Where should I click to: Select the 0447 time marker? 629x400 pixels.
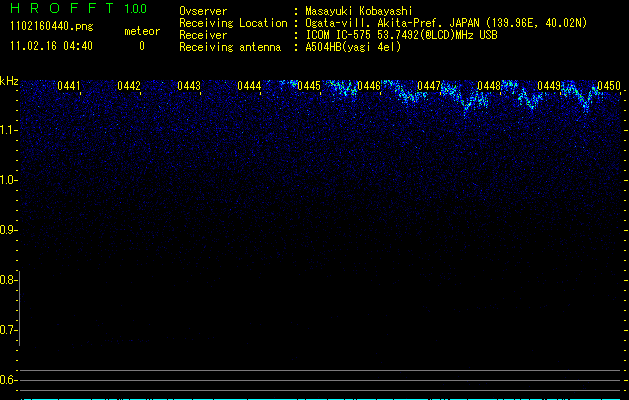click(x=429, y=86)
